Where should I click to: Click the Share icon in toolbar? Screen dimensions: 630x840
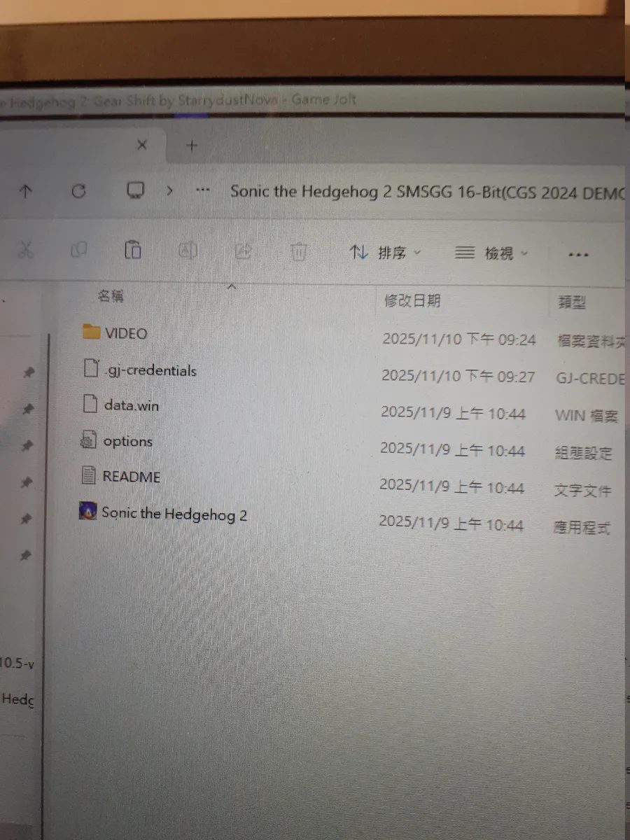(x=243, y=251)
